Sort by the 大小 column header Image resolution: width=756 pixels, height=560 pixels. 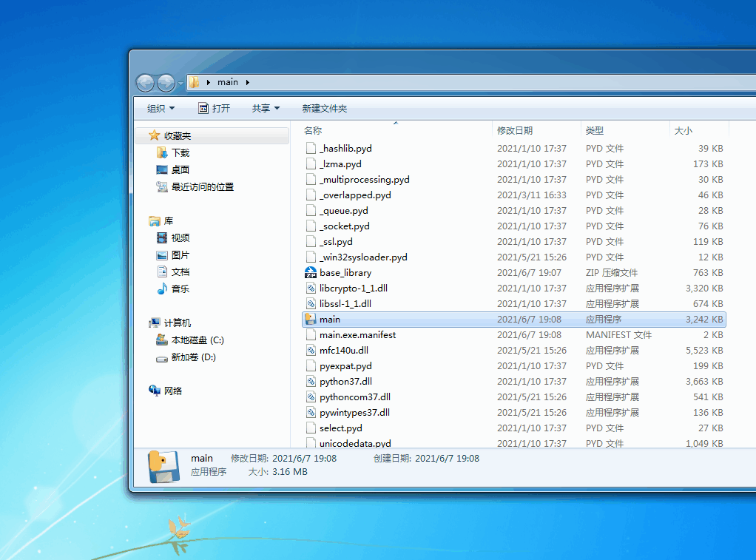683,131
